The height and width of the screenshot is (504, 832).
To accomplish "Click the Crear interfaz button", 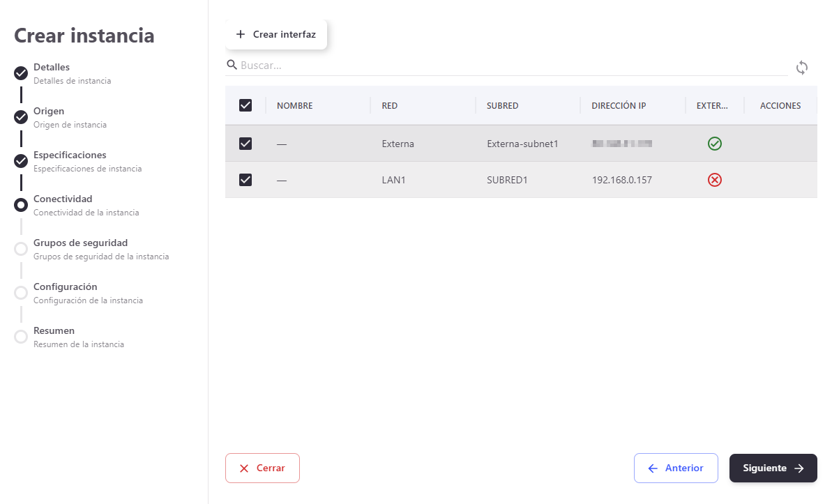I will 276,35.
